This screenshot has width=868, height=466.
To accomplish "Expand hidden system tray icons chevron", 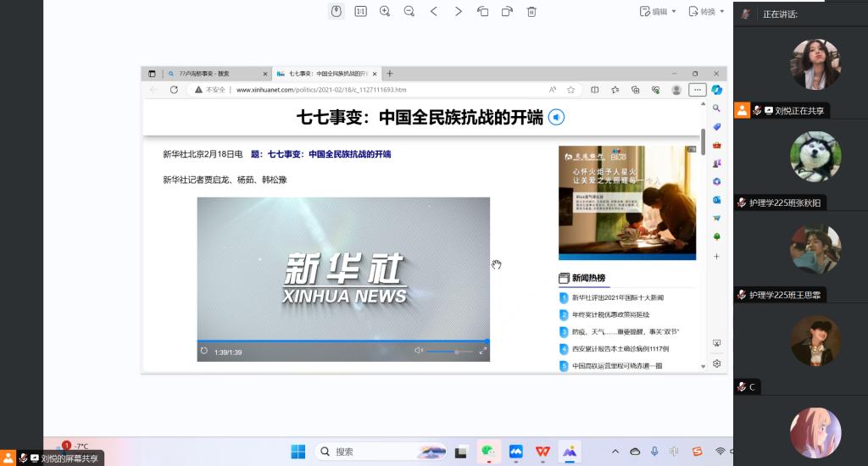I will [x=615, y=452].
